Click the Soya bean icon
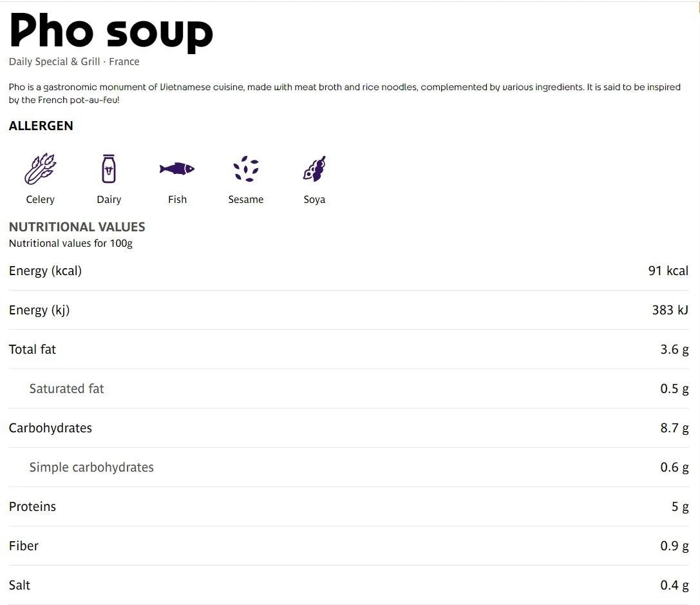 point(314,169)
